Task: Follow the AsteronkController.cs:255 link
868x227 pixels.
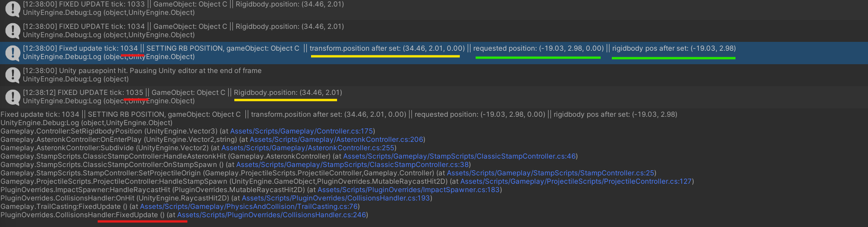Action: 307,148
